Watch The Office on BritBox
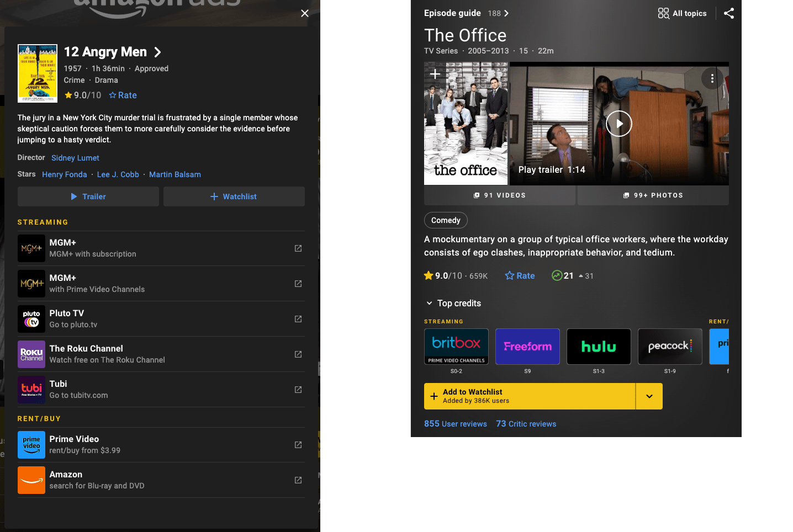793x532 pixels. [x=456, y=347]
